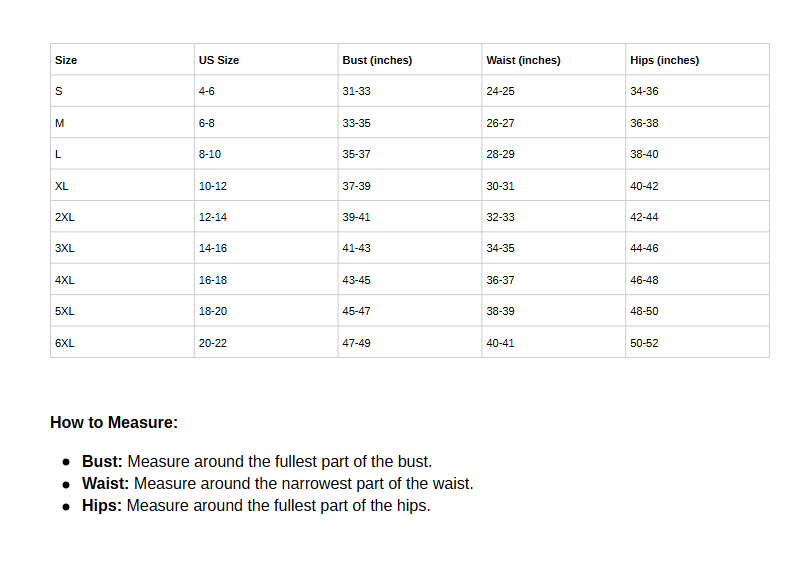Viewport: 808px width, 584px height.
Task: Select waist measurement 24-25 cell
Action: pos(553,91)
